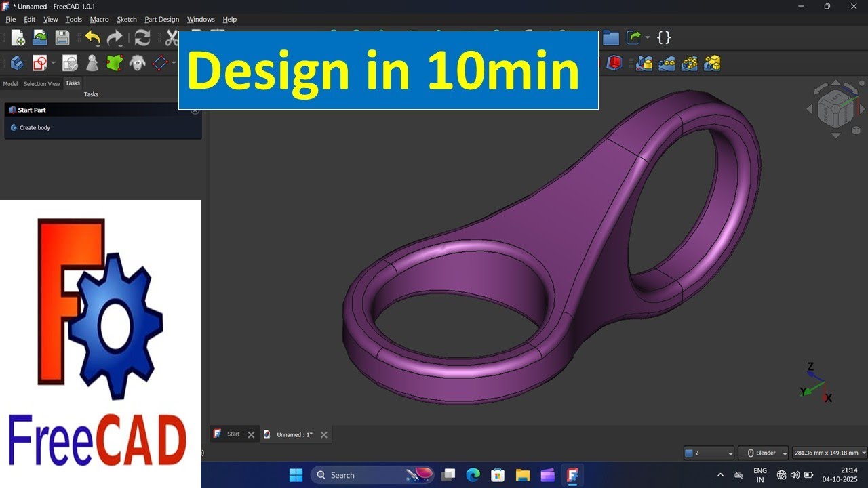Open File Explorer from the taskbar
This screenshot has height=488, width=868.
pyautogui.click(x=522, y=475)
